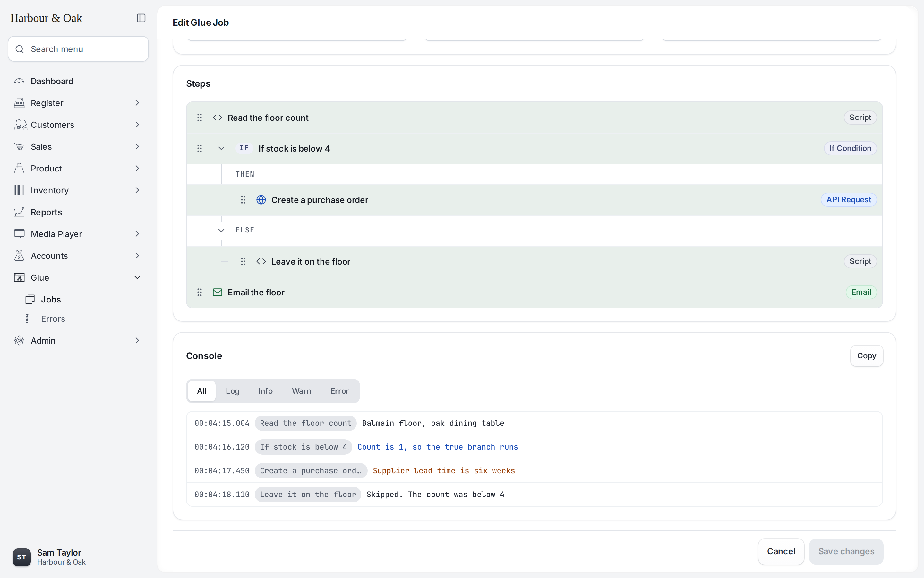Click the ST user avatar
The image size is (924, 578).
(22, 557)
